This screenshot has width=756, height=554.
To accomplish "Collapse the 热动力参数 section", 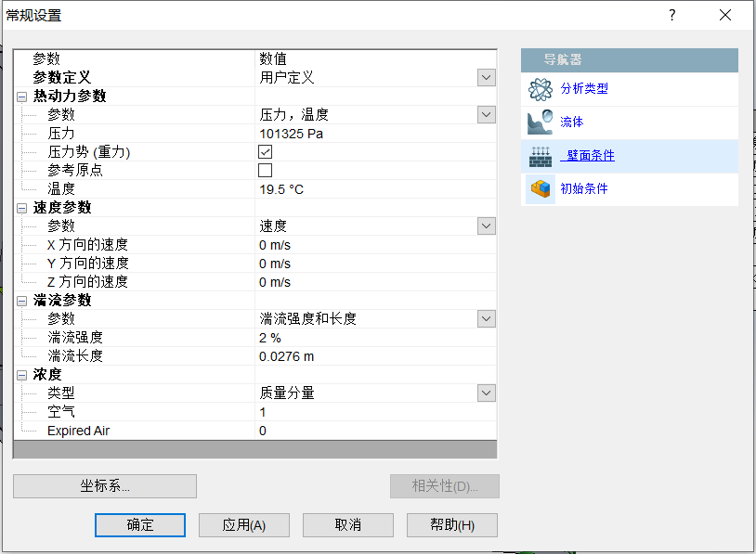I will 20,96.
